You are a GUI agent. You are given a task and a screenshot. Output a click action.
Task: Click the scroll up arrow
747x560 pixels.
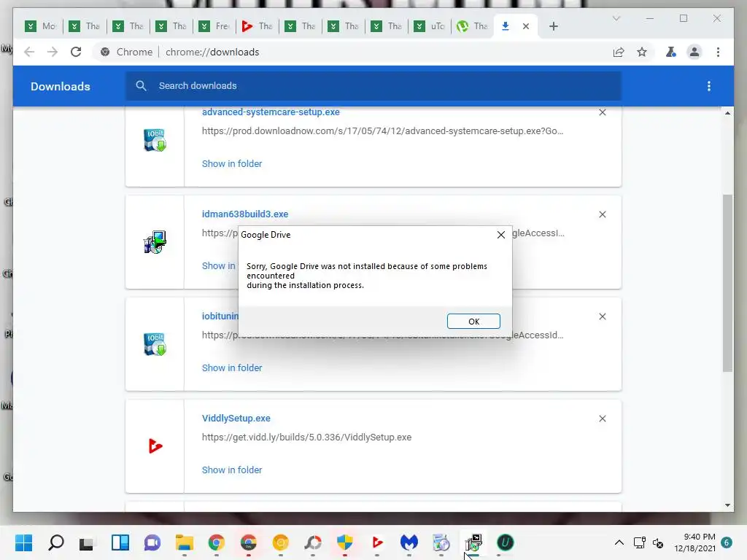click(727, 113)
